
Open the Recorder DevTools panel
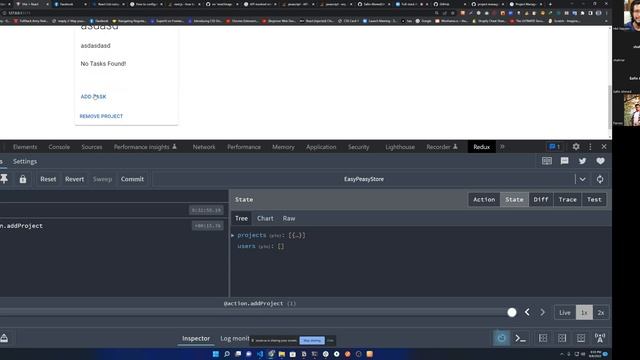point(442,147)
